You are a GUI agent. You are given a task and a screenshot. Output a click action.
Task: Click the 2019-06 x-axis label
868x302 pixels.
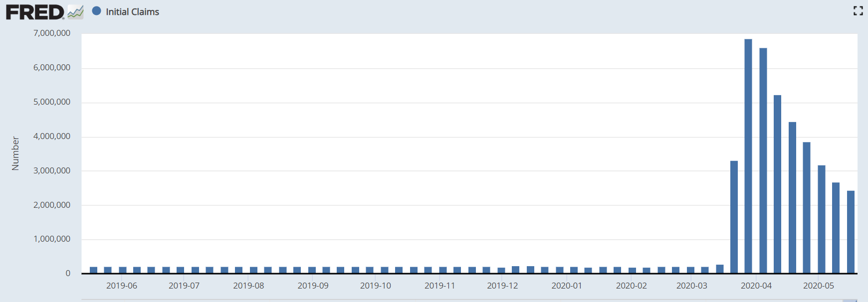pos(122,286)
